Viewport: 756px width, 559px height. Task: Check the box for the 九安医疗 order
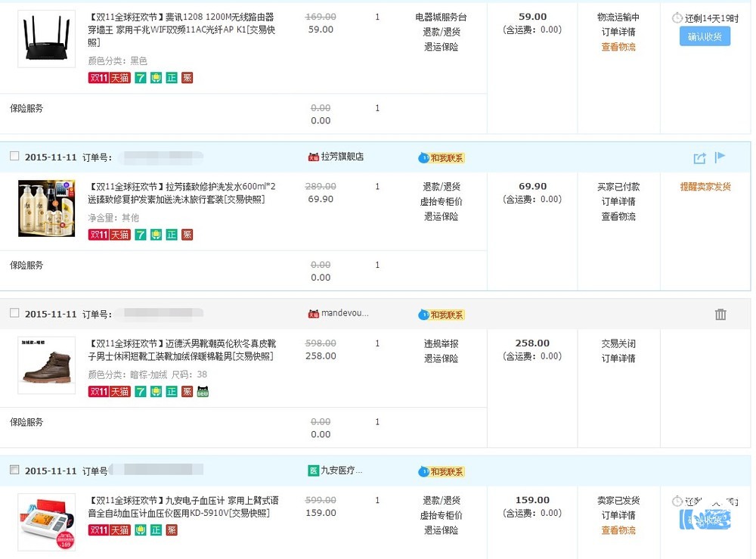coord(14,469)
